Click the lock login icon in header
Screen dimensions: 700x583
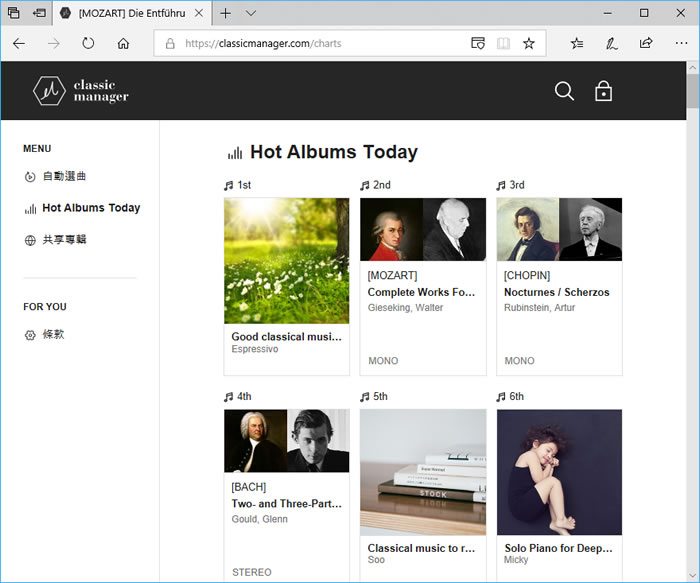coord(603,91)
